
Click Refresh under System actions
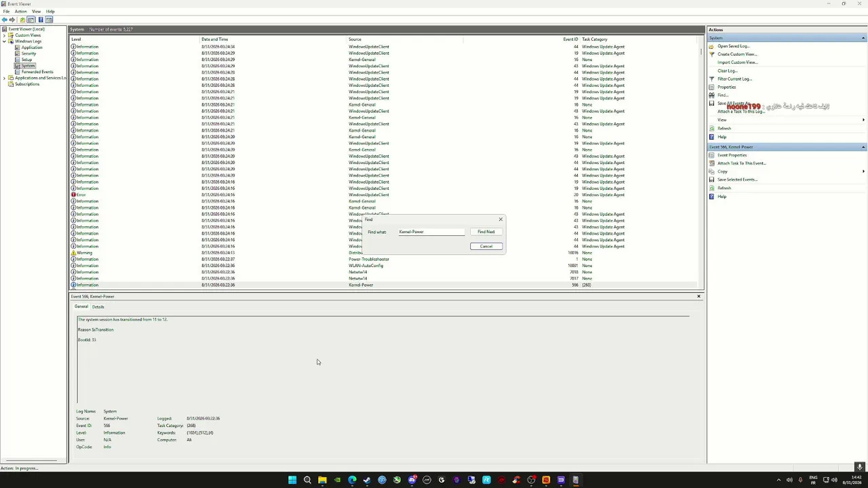coord(724,128)
